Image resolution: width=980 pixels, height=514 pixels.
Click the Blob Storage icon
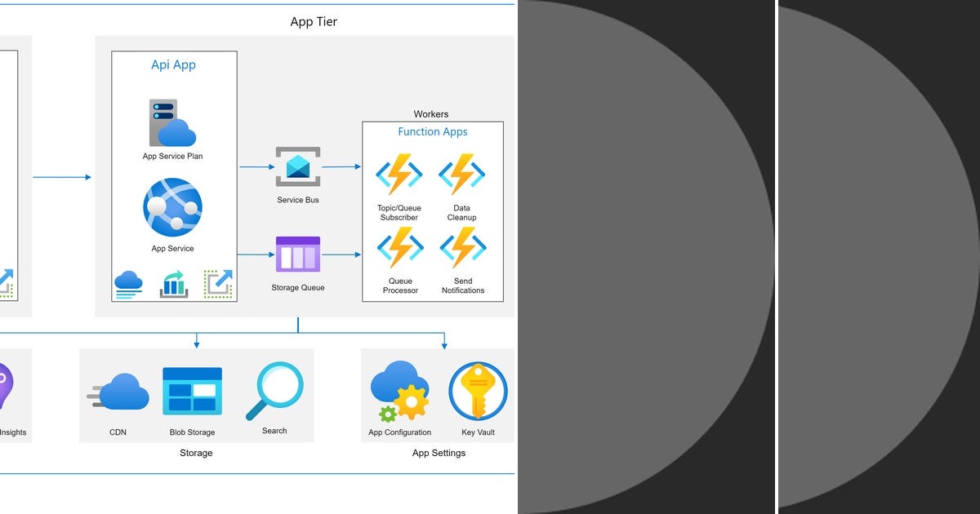click(194, 391)
